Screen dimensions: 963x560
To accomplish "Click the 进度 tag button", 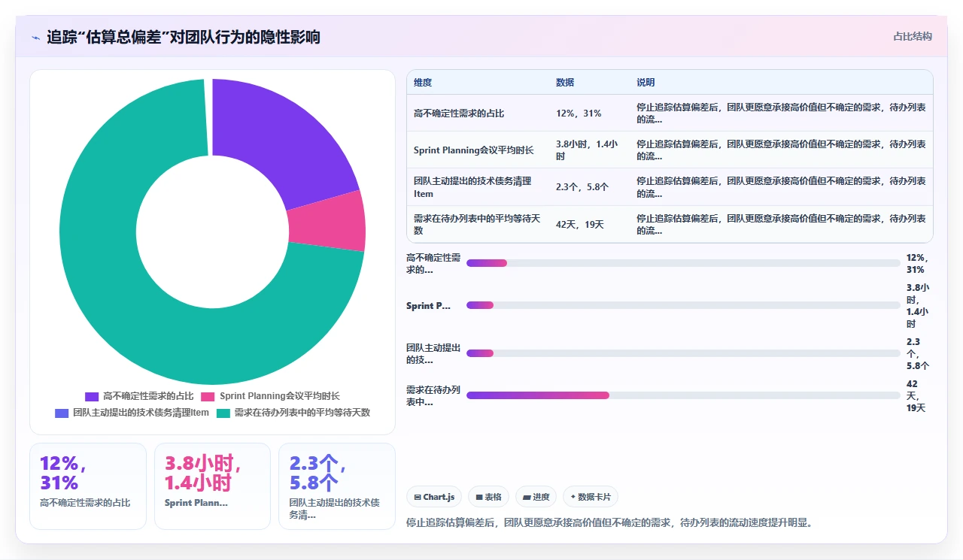I will coord(536,497).
